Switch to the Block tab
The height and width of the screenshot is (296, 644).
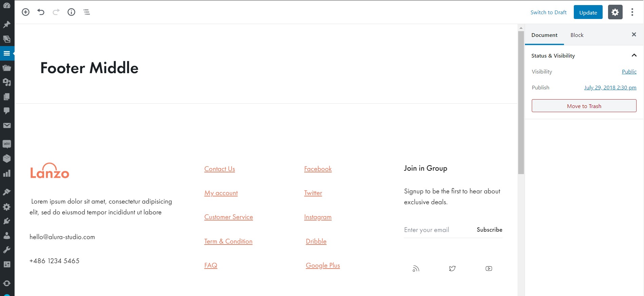(x=577, y=35)
